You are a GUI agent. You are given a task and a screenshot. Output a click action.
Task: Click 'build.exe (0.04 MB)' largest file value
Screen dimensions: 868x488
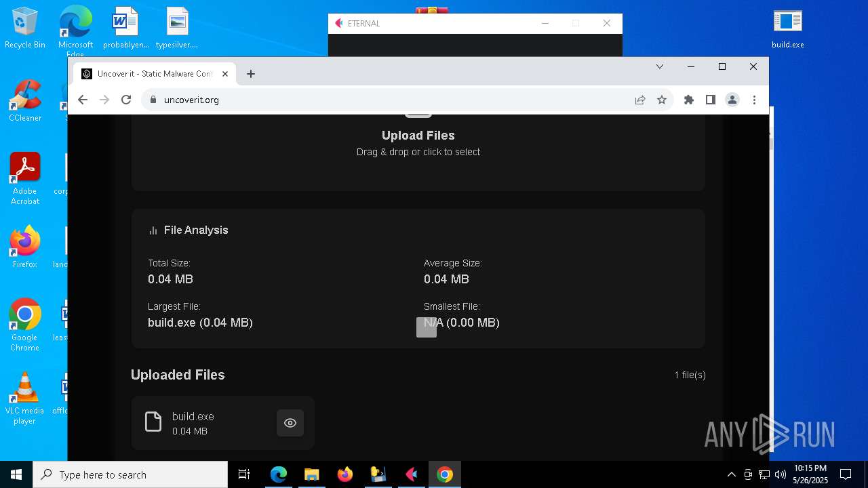[200, 323]
